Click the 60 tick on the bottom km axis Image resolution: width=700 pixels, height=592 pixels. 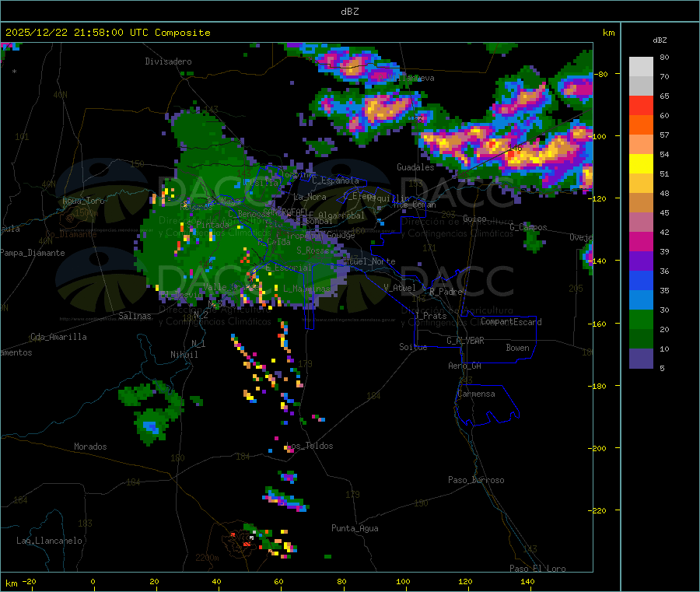pos(278,582)
